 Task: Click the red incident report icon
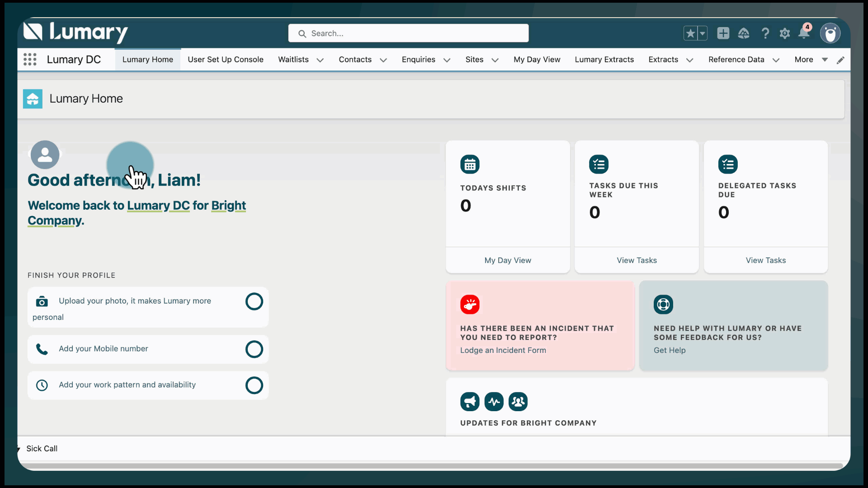coord(470,305)
